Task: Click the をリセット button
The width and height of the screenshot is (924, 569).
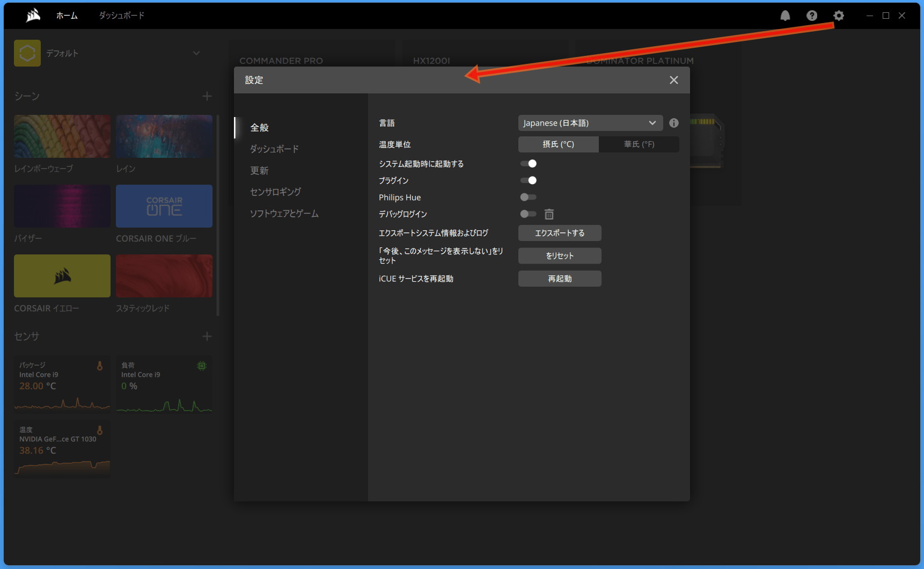Action: point(560,256)
